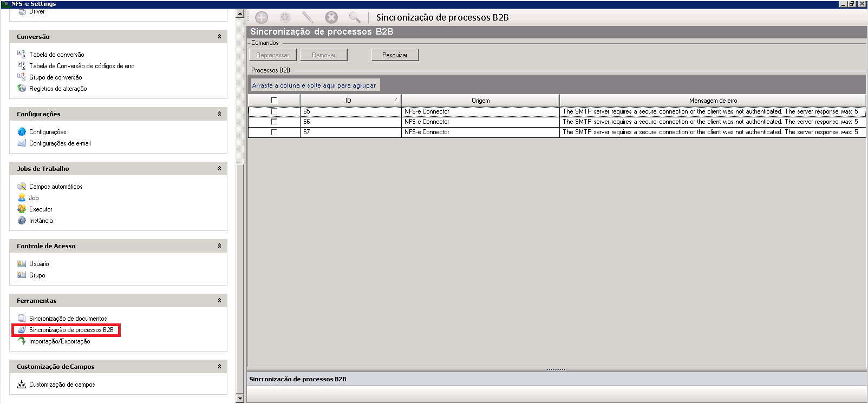This screenshot has height=404, width=868.
Task: Click the Grupo de conversão icon
Action: (x=22, y=77)
